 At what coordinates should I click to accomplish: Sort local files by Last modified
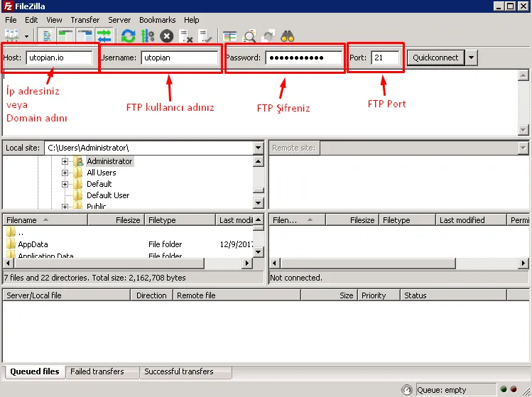coord(235,220)
